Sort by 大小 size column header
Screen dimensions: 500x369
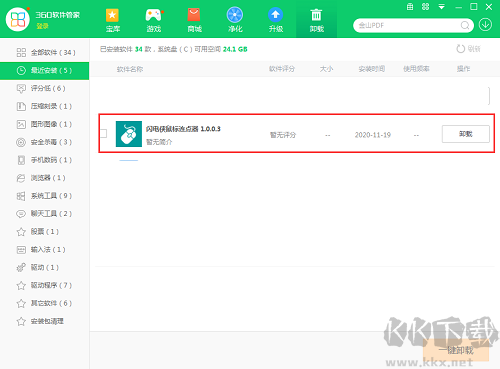pyautogui.click(x=326, y=69)
